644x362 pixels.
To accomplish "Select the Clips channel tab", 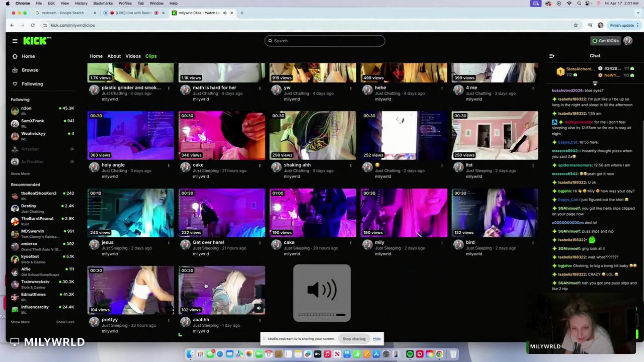I will 151,56.
